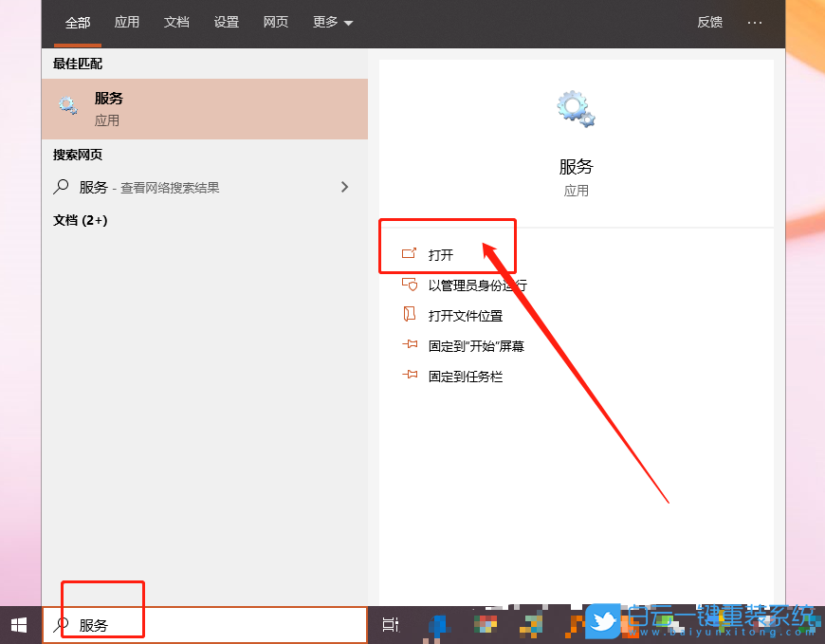Click the shield icon beside 以管理员身份运行
Screen dimensions: 825x644
[x=411, y=285]
